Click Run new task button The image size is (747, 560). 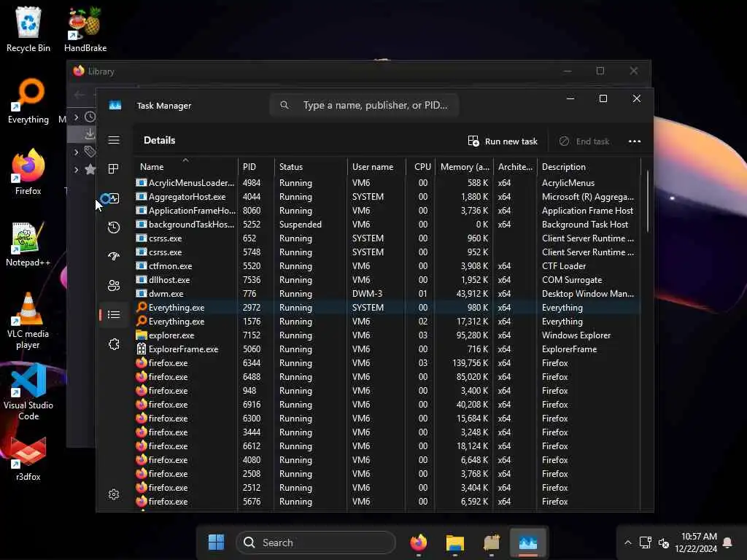503,141
